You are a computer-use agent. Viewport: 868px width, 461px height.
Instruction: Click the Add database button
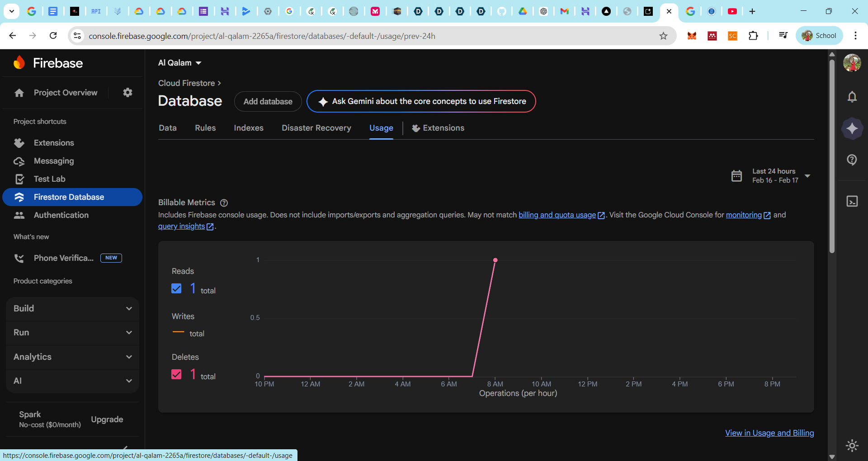pyautogui.click(x=268, y=101)
